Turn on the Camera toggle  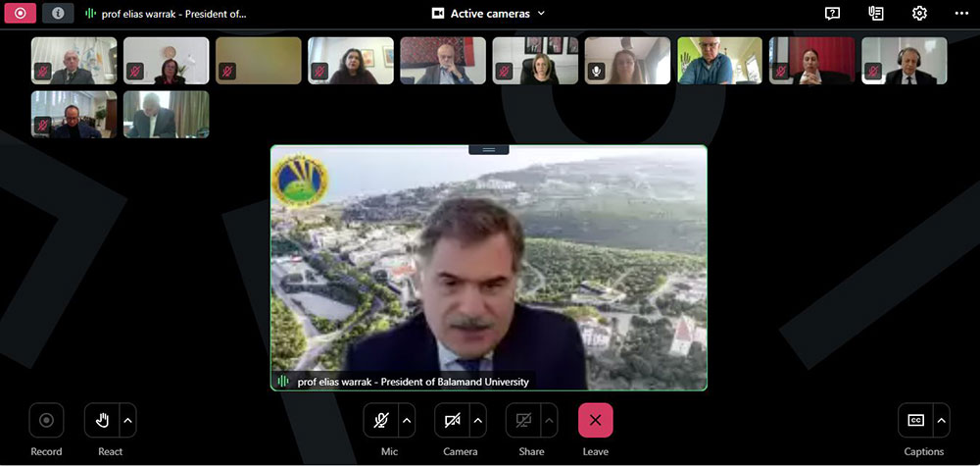[x=452, y=421]
